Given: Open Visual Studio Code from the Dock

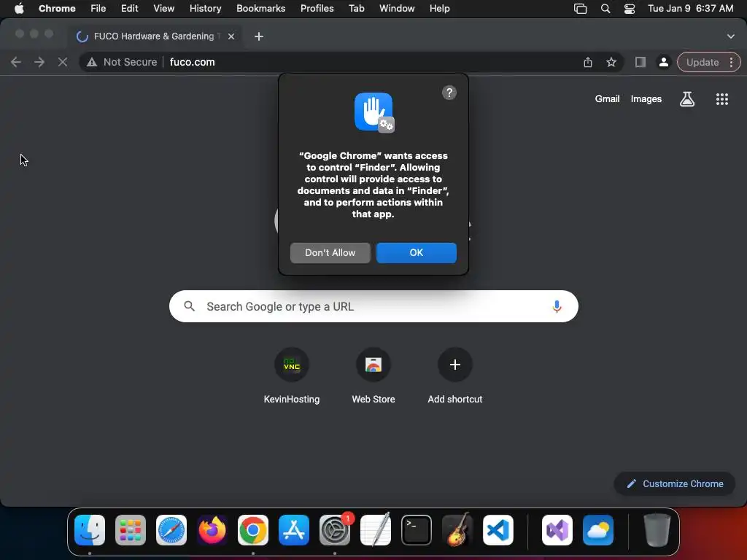Looking at the screenshot, I should [x=498, y=530].
